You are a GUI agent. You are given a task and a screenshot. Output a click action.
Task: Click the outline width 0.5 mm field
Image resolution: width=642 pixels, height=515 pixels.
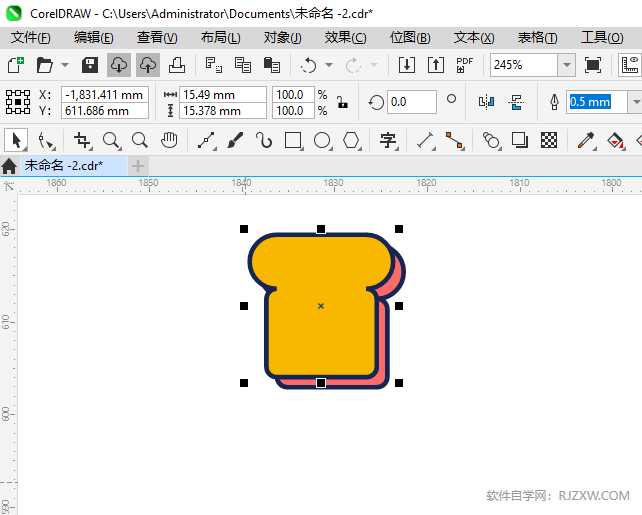click(597, 102)
